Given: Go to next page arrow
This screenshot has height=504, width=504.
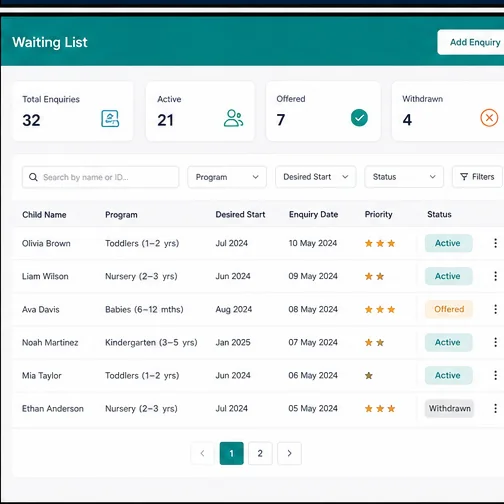Looking at the screenshot, I should (x=289, y=453).
